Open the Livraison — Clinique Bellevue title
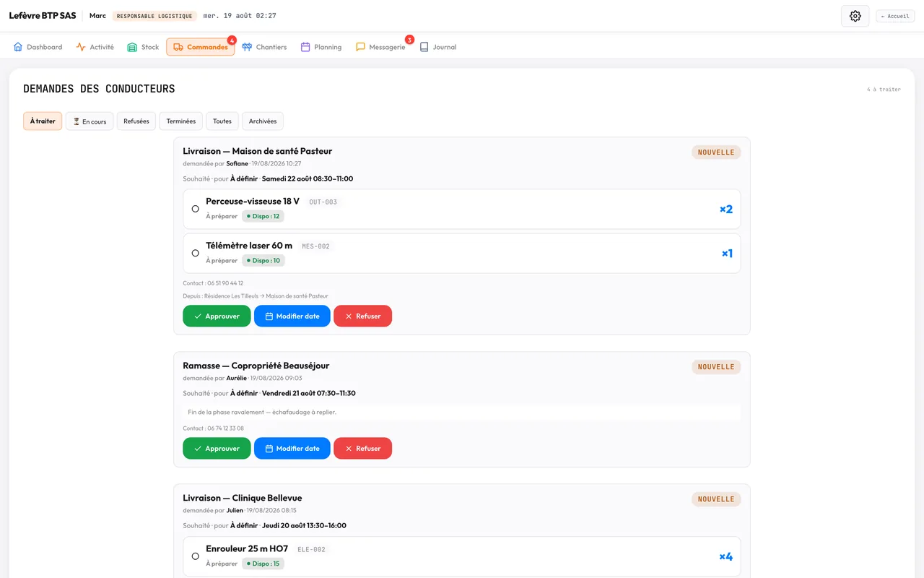Screen dimensions: 924x578 (243, 498)
